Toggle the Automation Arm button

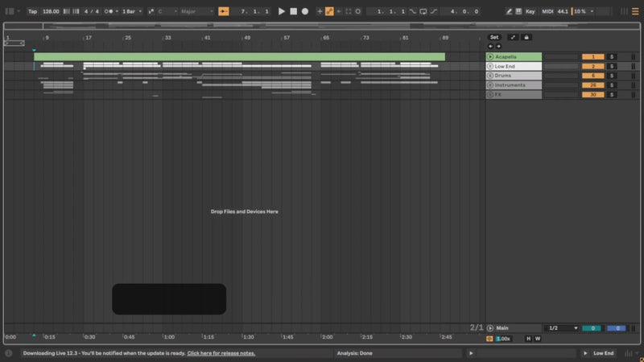tap(329, 11)
